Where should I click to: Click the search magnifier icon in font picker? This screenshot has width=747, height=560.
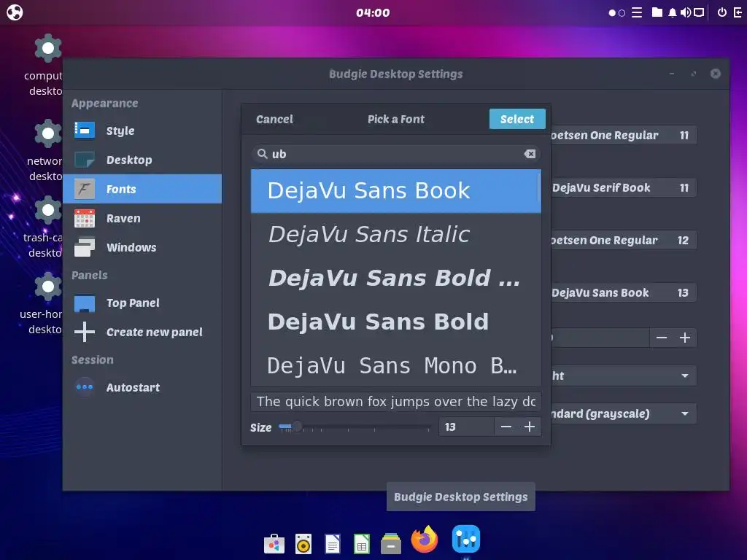[x=262, y=154]
